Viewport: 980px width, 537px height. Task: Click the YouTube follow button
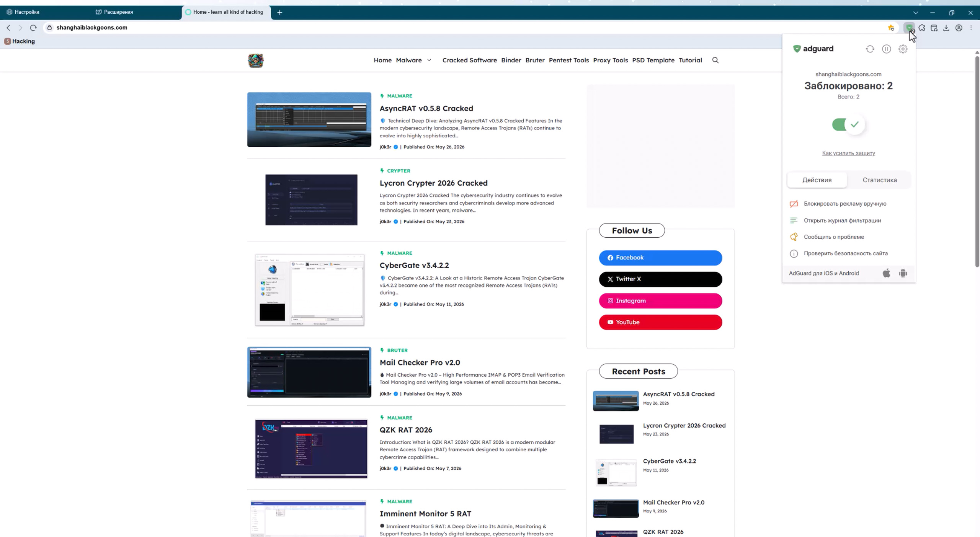coord(660,322)
